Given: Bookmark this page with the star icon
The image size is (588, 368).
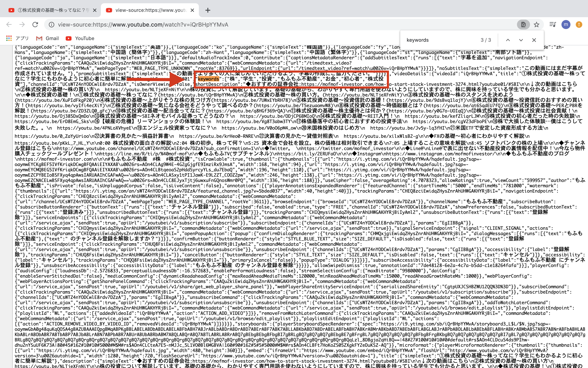Looking at the screenshot, I should pyautogui.click(x=537, y=25).
